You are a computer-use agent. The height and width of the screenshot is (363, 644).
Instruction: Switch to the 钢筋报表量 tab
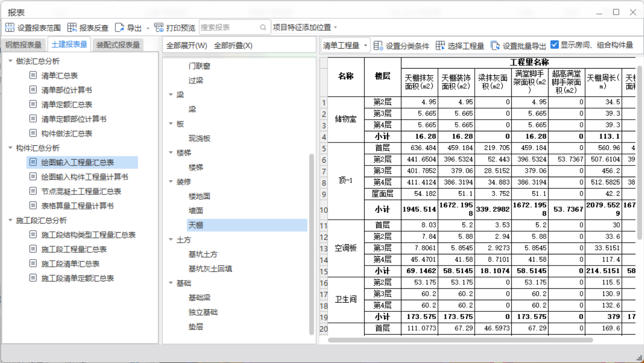[24, 45]
